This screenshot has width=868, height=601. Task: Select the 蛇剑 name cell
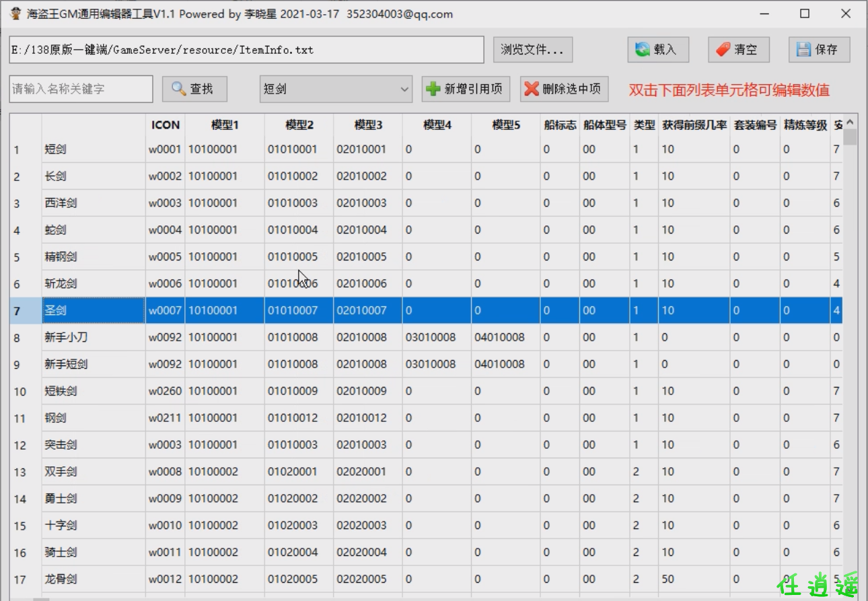pyautogui.click(x=94, y=230)
